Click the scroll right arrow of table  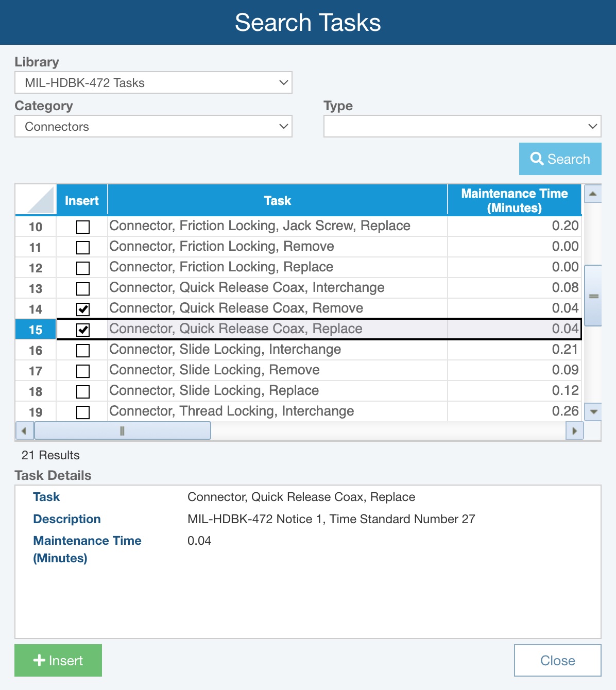pyautogui.click(x=574, y=430)
